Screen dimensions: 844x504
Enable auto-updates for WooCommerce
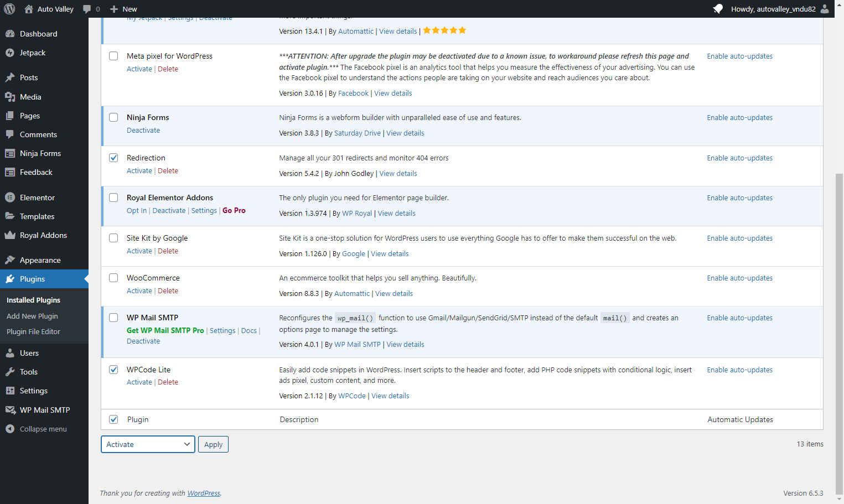(739, 278)
